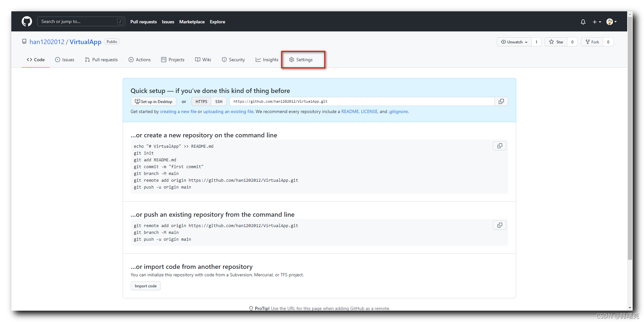Screen dimensions: 644x322
Task: Click Issues in top navigation bar
Action: click(x=168, y=22)
